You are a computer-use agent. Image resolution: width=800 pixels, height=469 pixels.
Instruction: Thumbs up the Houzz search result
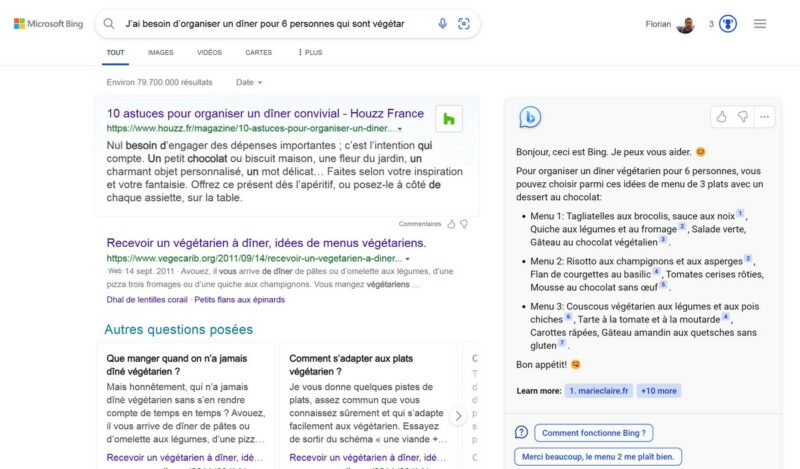point(451,224)
